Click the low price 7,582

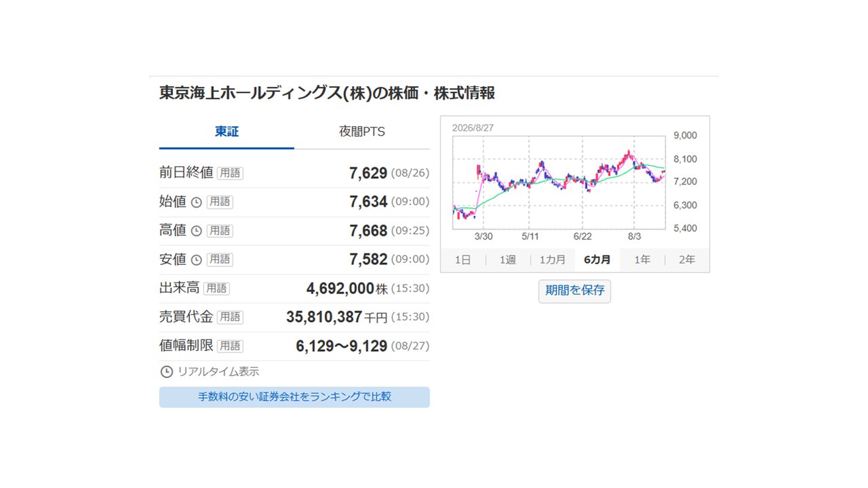pyautogui.click(x=368, y=260)
